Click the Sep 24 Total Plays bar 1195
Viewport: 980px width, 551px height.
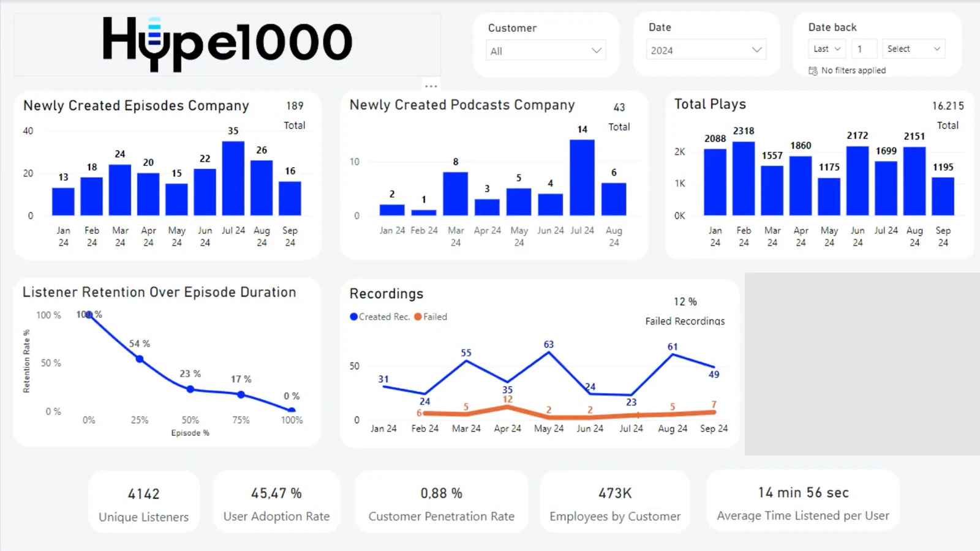tap(943, 197)
